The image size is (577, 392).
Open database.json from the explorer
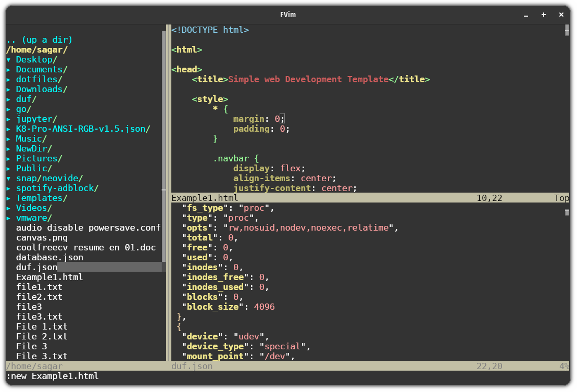49,257
